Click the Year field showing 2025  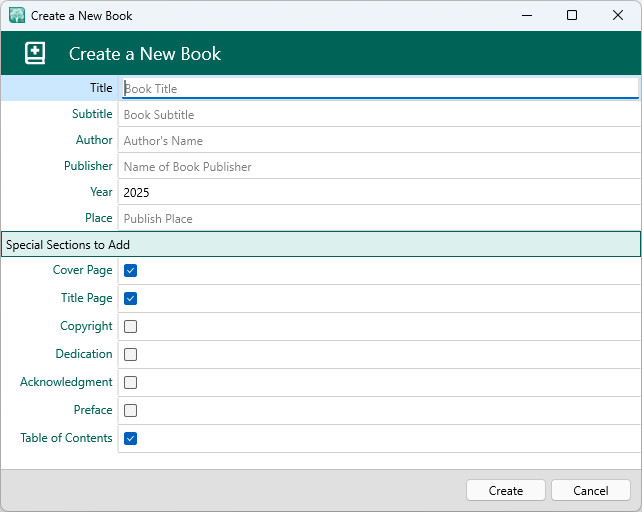click(378, 192)
